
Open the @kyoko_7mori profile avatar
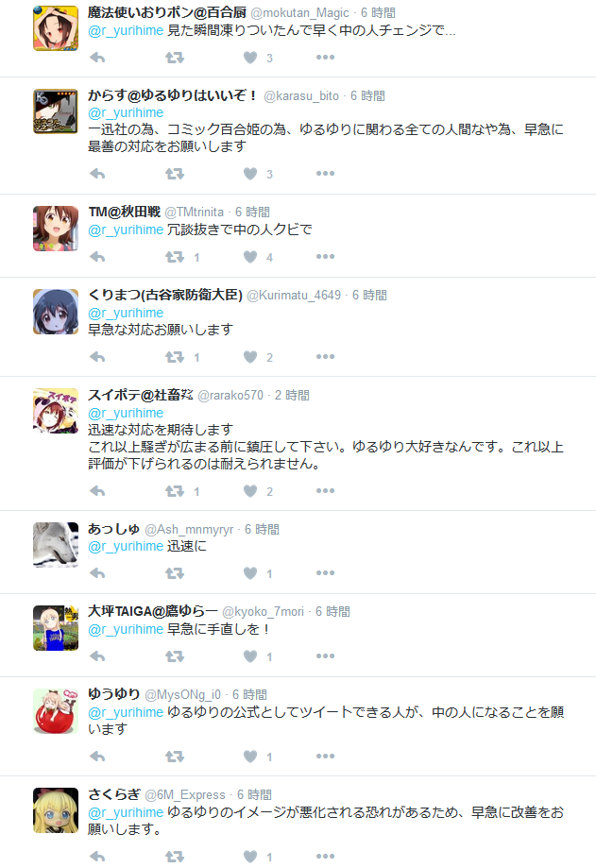coord(56,628)
